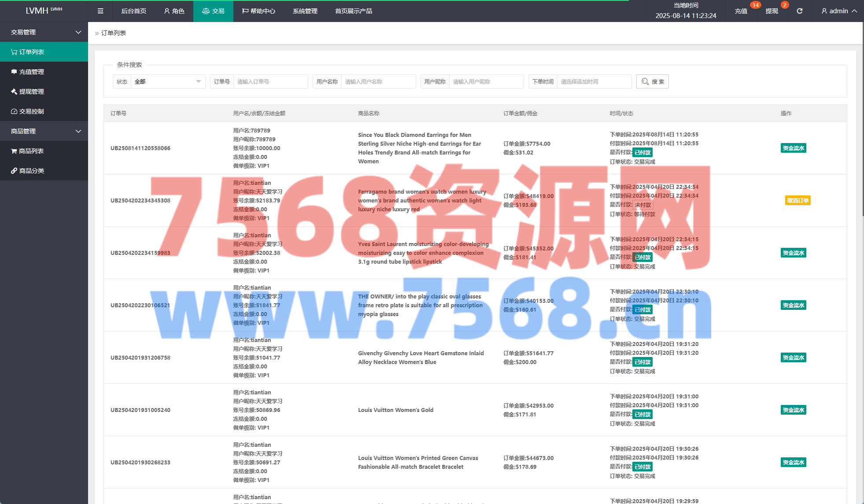Click the shopping cart icon beside 订单列表
Screen dimensions: 864x504
pos(14,52)
